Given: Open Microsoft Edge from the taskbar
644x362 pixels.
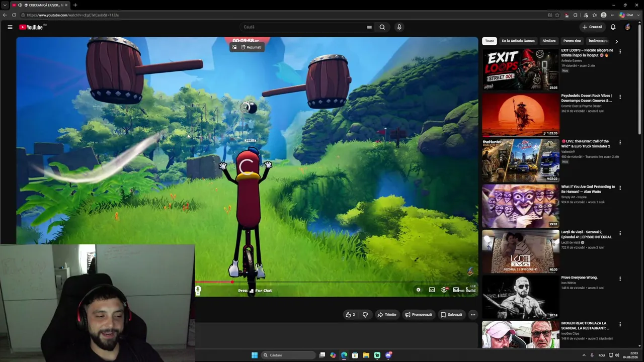Looking at the screenshot, I should pos(344,355).
